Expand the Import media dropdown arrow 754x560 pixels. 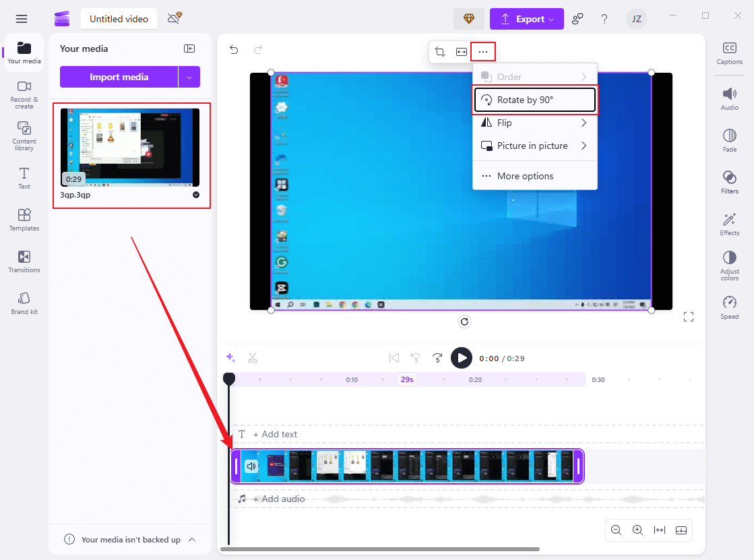(x=189, y=77)
